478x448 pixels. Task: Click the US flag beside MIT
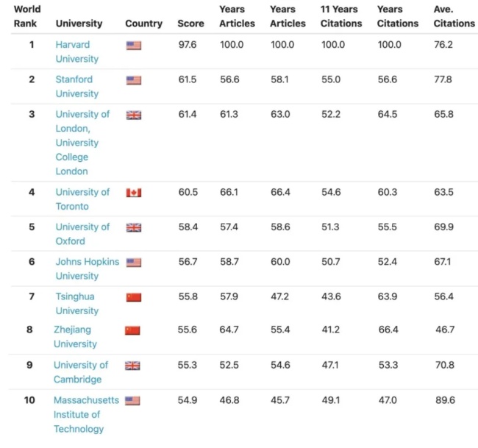(132, 401)
